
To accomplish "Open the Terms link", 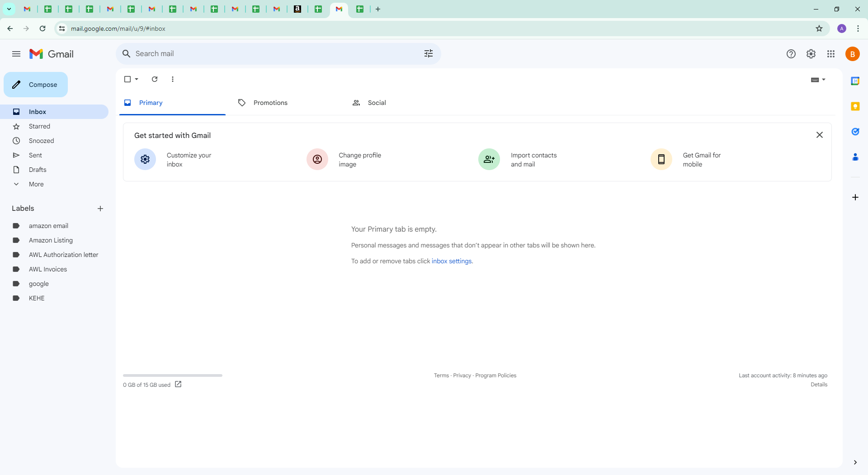I will coord(441,375).
